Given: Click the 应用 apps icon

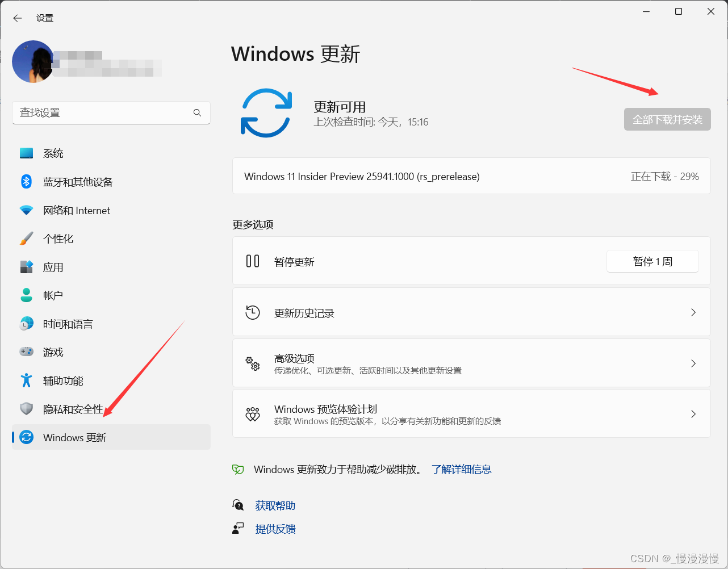Looking at the screenshot, I should click(x=27, y=267).
